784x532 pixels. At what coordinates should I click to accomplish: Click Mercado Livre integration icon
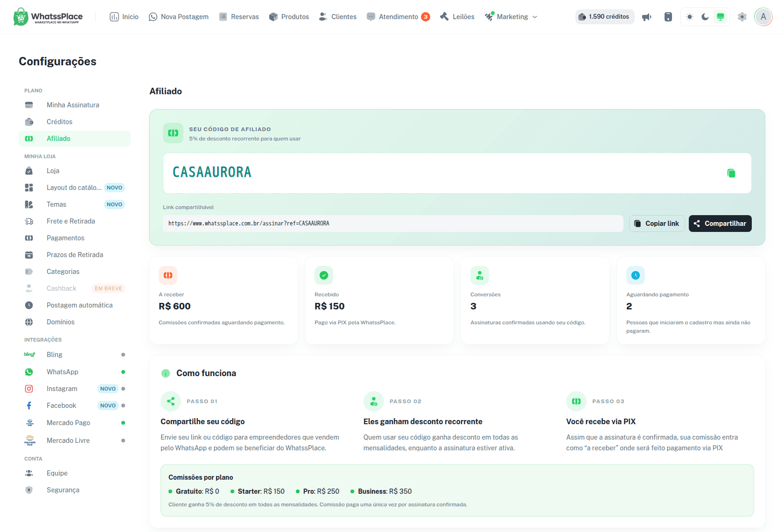point(30,441)
